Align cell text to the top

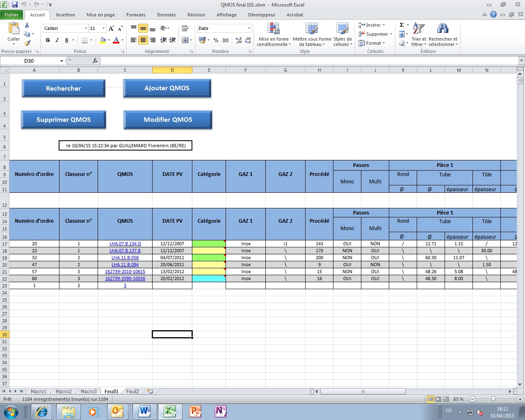coord(134,28)
